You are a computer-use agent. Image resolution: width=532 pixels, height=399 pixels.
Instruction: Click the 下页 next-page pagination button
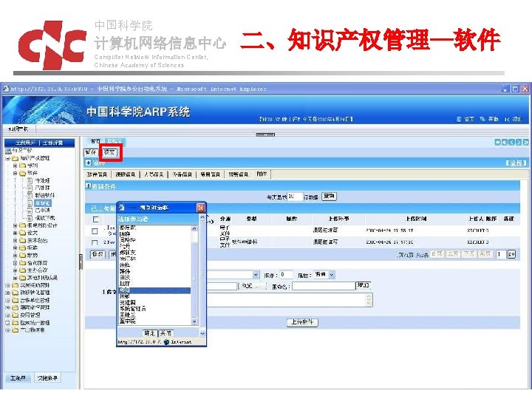469,254
